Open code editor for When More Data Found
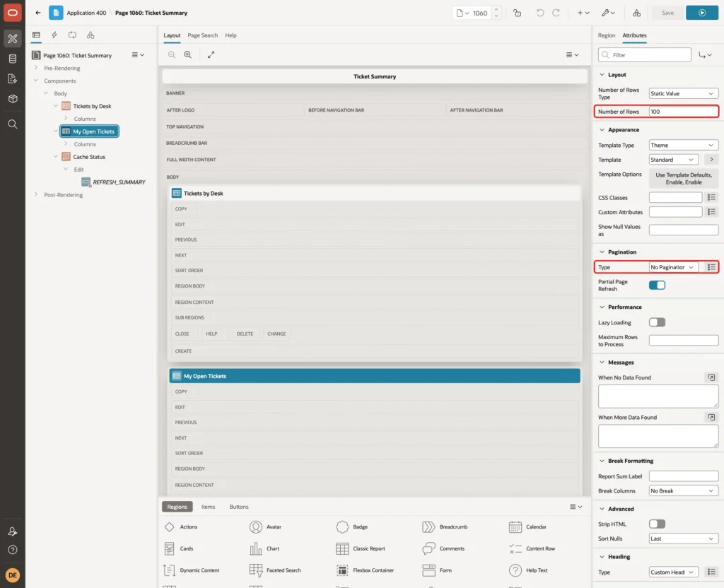Viewport: 724px width, 588px height. point(711,417)
